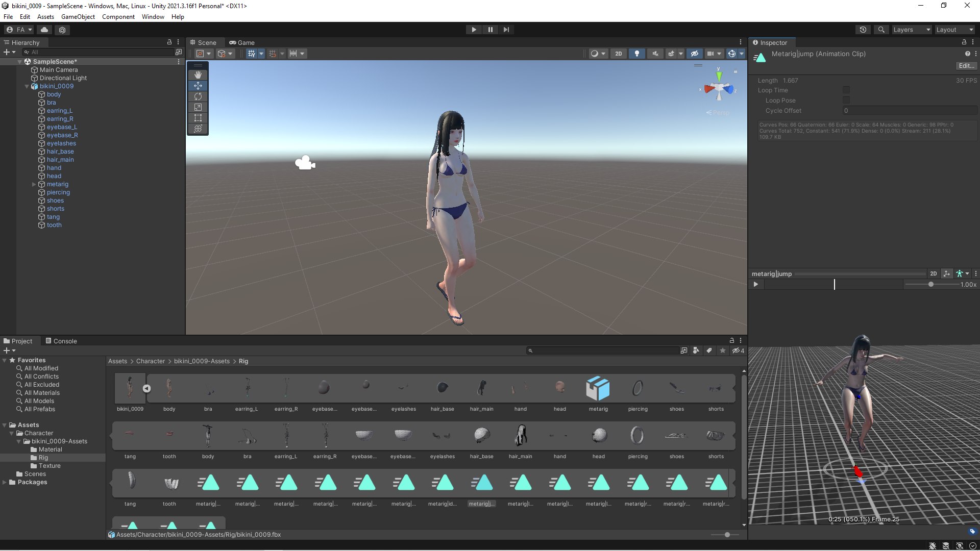Adjust the preview speed slider

click(930, 285)
